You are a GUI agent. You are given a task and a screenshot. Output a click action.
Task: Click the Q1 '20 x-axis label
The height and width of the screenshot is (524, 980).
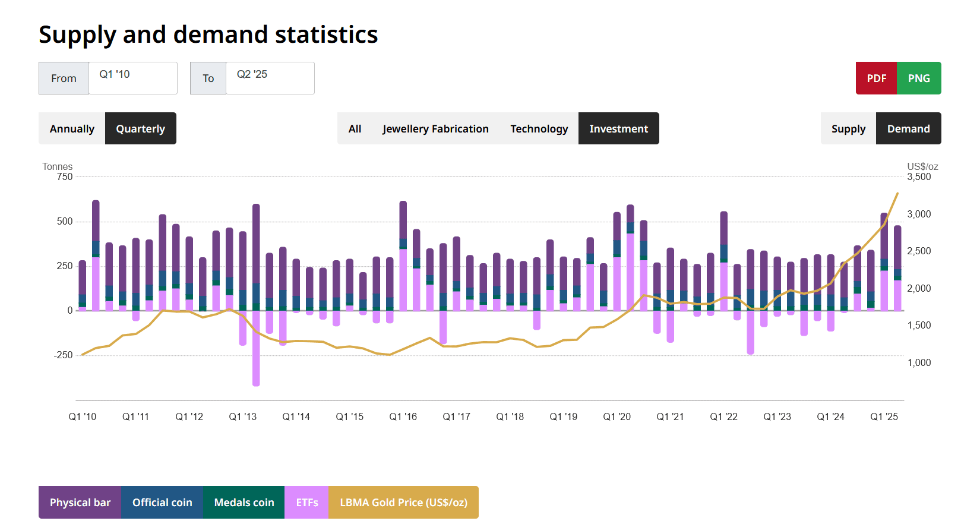pos(617,417)
